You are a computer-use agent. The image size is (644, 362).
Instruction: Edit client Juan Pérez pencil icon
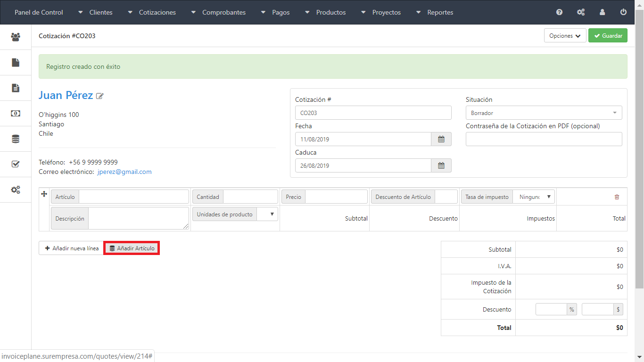point(99,96)
